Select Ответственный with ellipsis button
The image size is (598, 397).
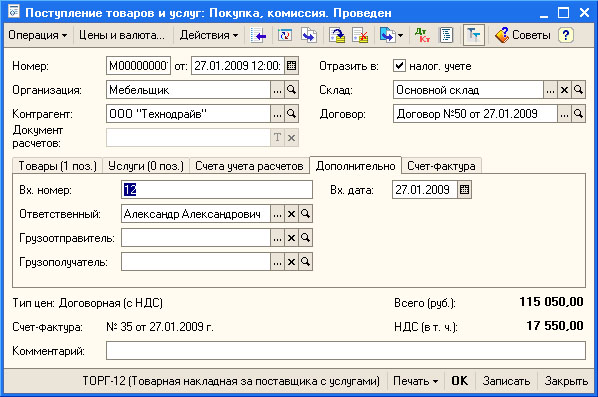[277, 214]
